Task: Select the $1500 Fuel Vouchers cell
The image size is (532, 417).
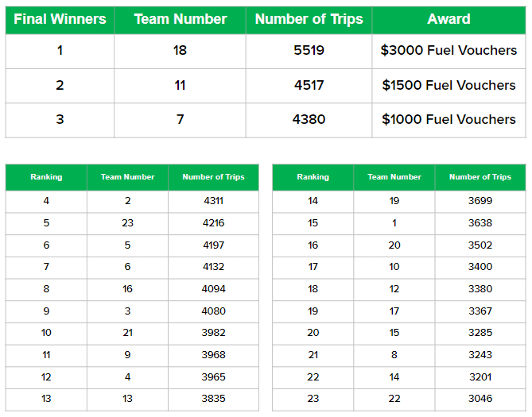Action: 449,86
